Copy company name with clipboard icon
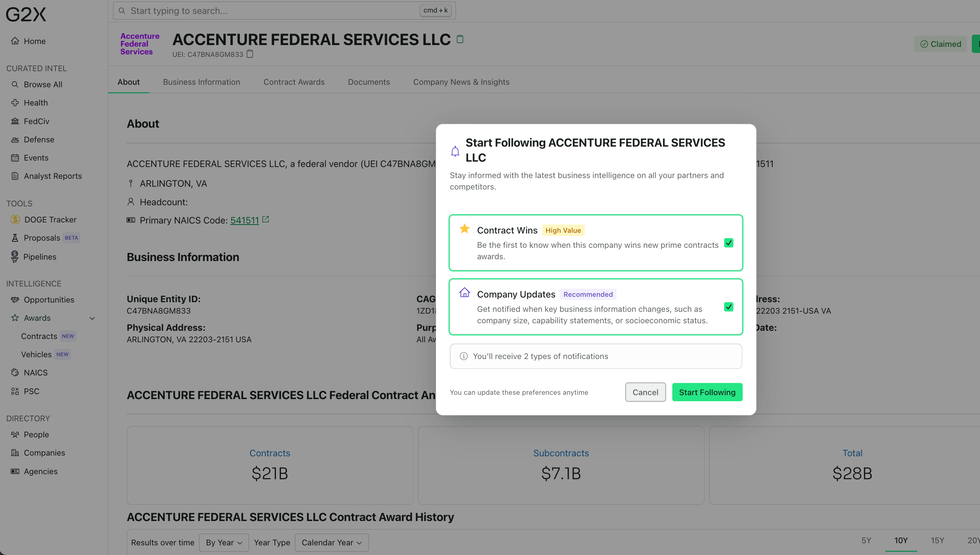 [x=460, y=39]
